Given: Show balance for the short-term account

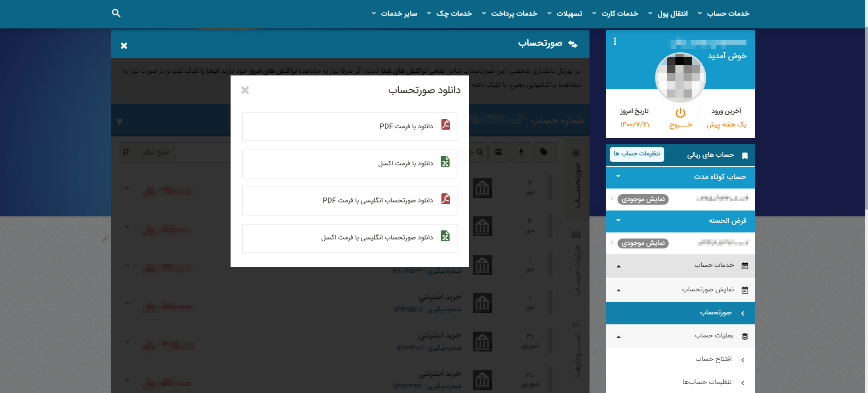Looking at the screenshot, I should pos(643,199).
